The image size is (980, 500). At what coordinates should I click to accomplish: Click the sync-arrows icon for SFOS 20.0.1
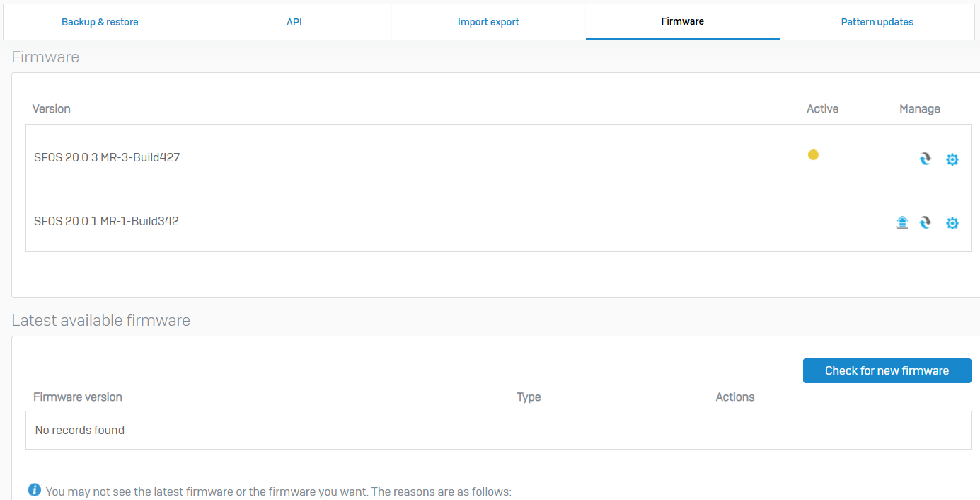pos(925,223)
